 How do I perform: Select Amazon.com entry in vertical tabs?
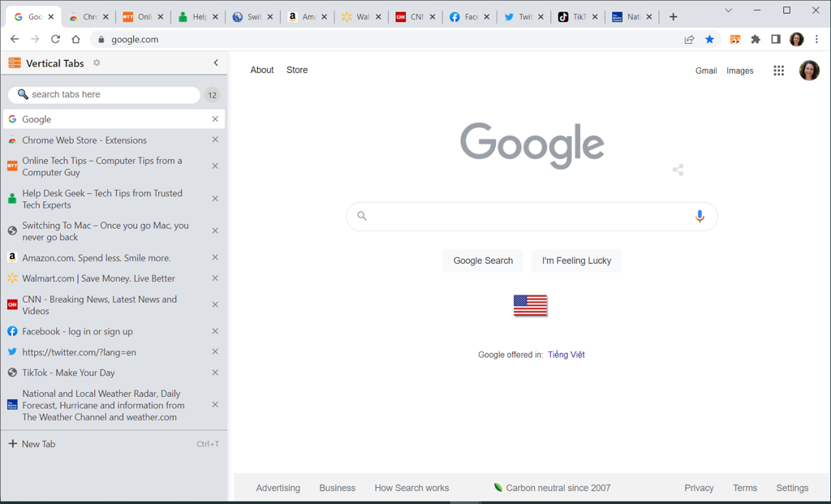click(x=96, y=258)
